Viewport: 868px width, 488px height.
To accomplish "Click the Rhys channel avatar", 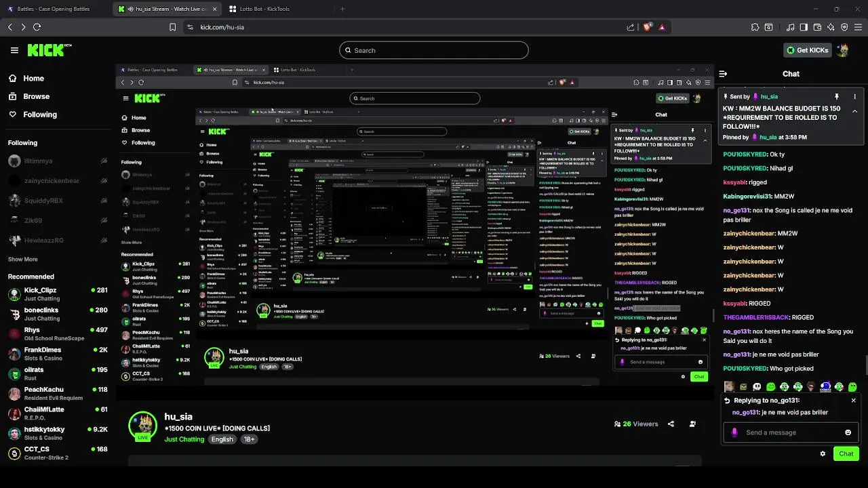I will click(x=14, y=334).
